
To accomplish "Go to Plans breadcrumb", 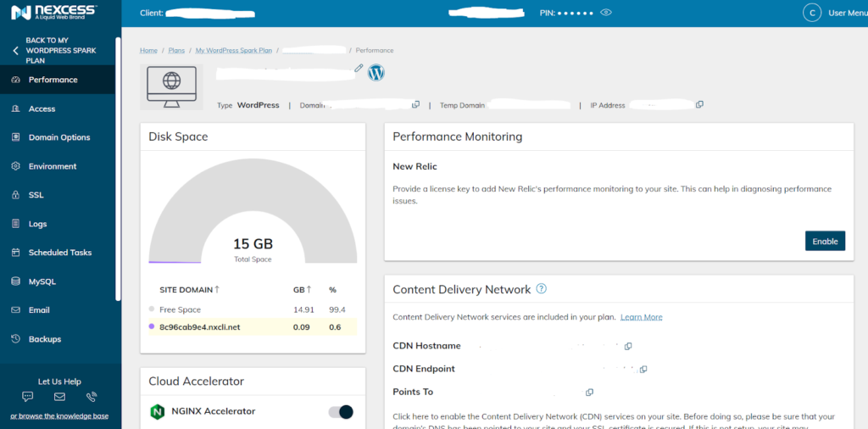I will 176,50.
